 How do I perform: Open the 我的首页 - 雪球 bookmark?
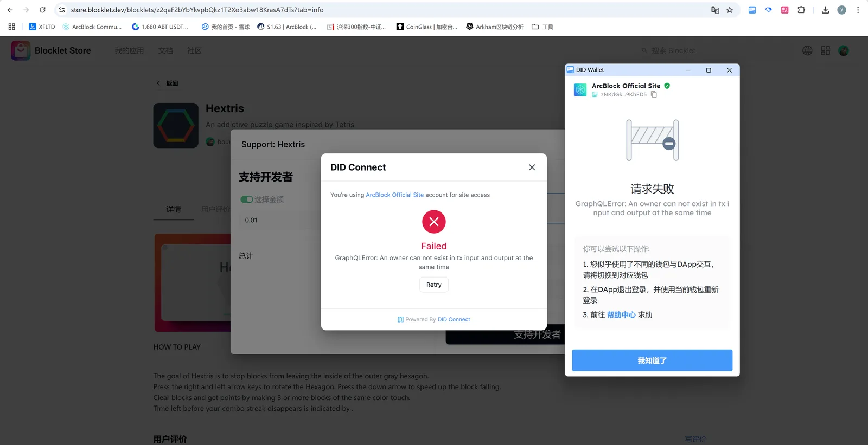[225, 27]
